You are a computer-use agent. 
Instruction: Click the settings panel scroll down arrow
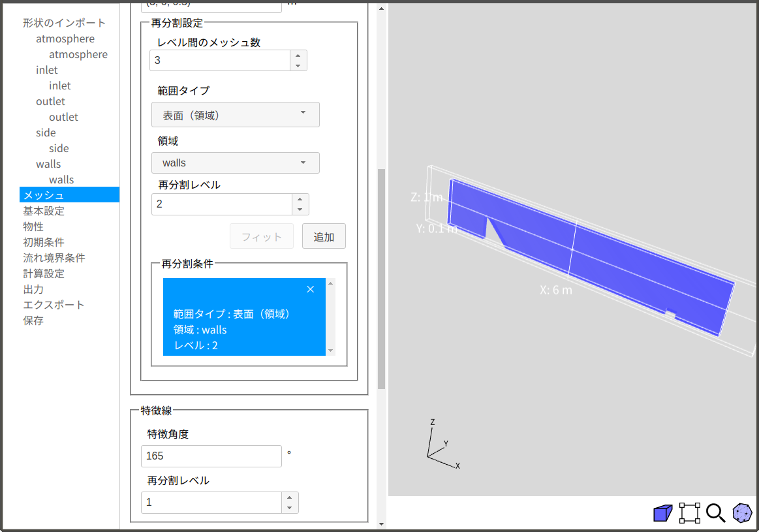381,524
